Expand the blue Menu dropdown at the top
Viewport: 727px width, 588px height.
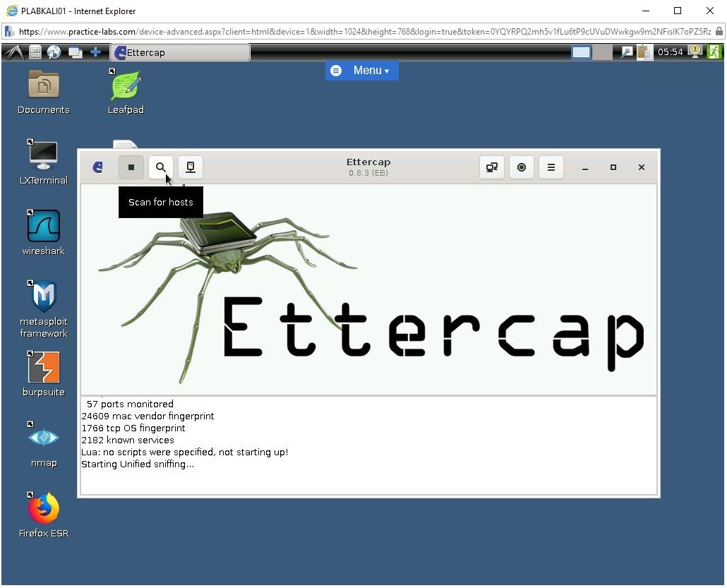point(362,70)
